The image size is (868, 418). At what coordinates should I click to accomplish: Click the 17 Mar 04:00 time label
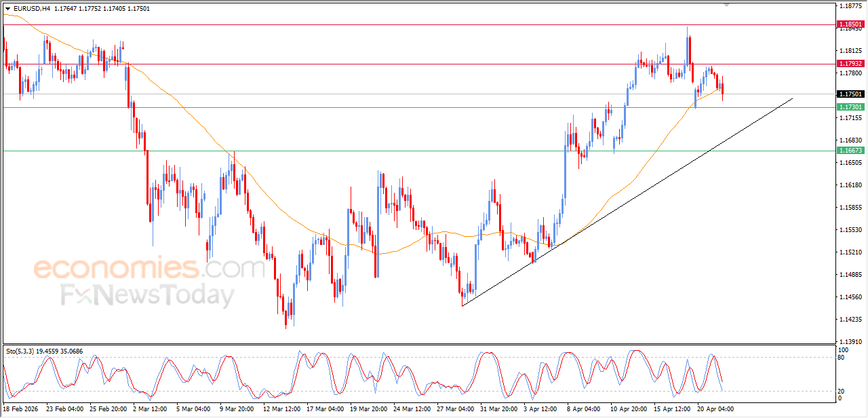tap(325, 409)
